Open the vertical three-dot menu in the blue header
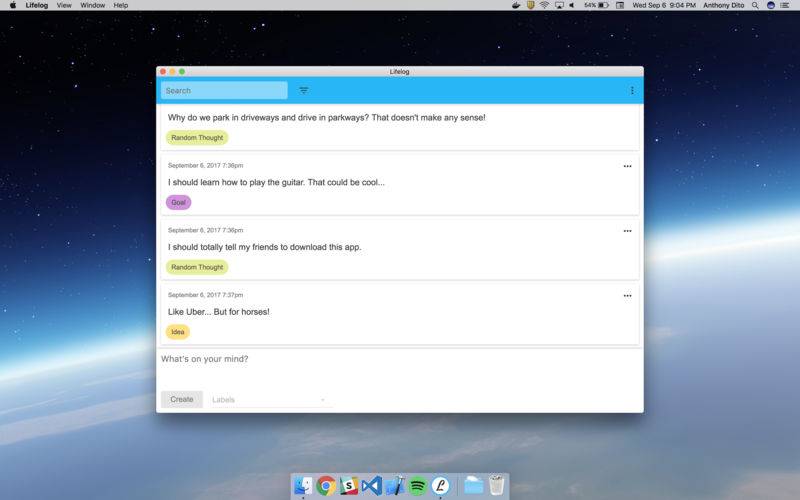The height and width of the screenshot is (500, 800). [x=632, y=90]
